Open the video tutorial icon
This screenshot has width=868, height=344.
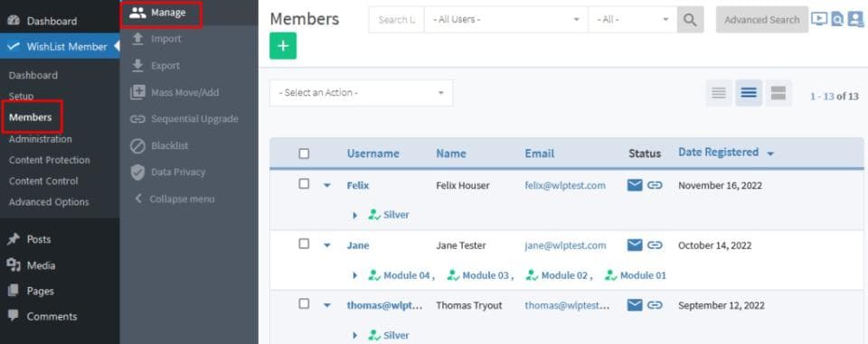(819, 19)
